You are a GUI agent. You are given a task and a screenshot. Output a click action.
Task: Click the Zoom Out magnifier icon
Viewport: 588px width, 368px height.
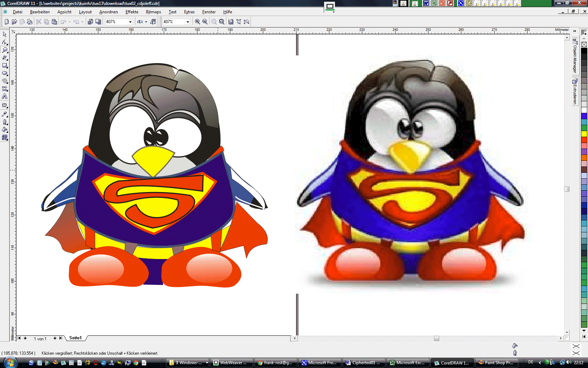click(x=205, y=22)
